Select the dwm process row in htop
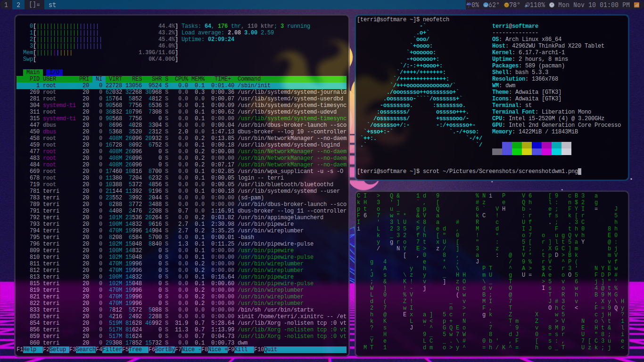 pyautogui.click(x=182, y=343)
